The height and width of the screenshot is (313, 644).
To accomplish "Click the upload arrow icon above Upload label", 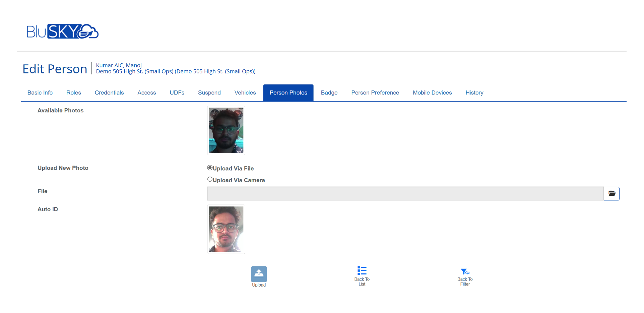I will click(259, 274).
